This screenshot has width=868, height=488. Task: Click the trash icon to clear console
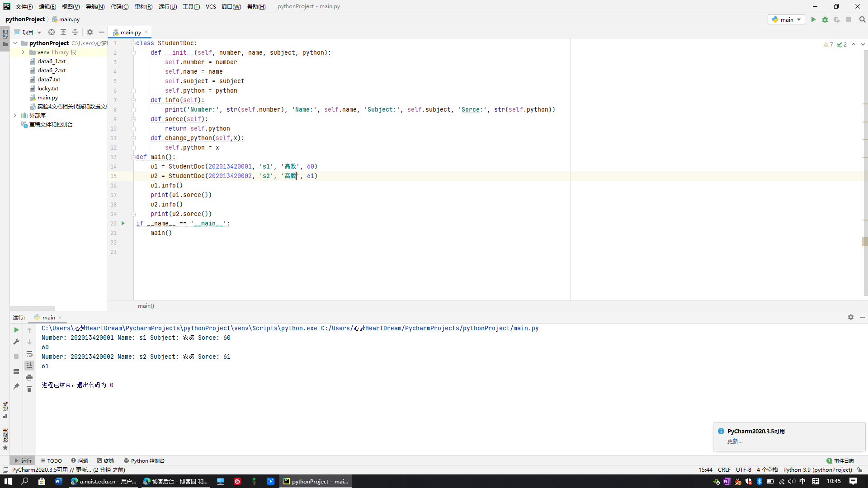click(29, 389)
